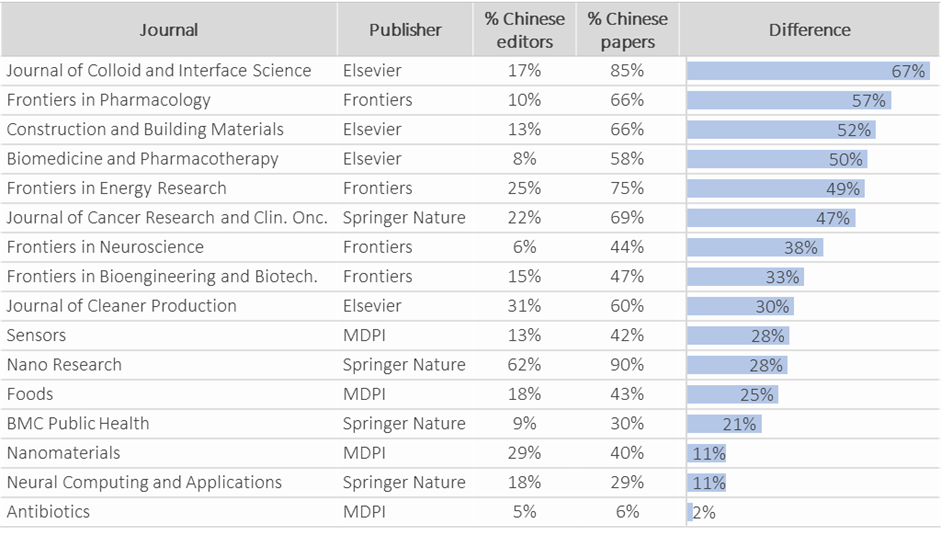Click the Frontiers in Pharmacology journal name
The height and width of the screenshot is (535, 941).
[109, 100]
